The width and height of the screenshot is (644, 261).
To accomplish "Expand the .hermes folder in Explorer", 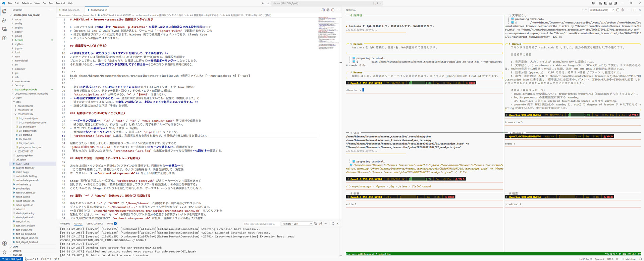I will click(19, 40).
